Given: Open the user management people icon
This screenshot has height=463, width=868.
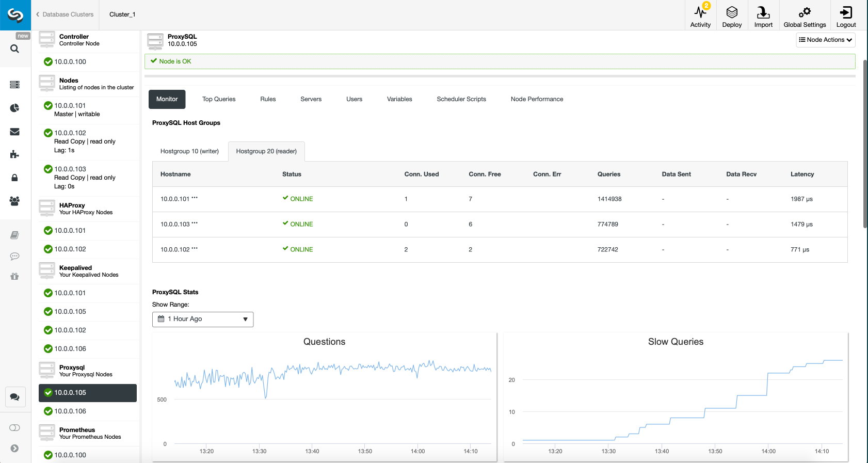Looking at the screenshot, I should pyautogui.click(x=14, y=201).
